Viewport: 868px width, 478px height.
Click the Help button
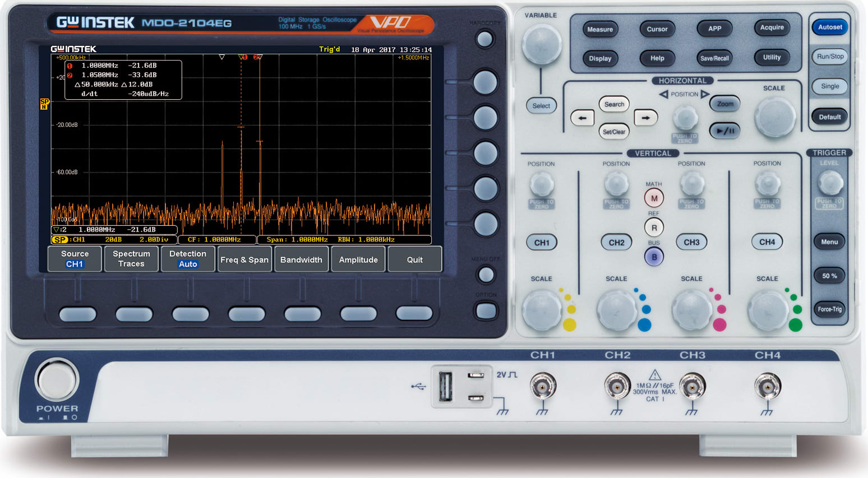click(657, 58)
